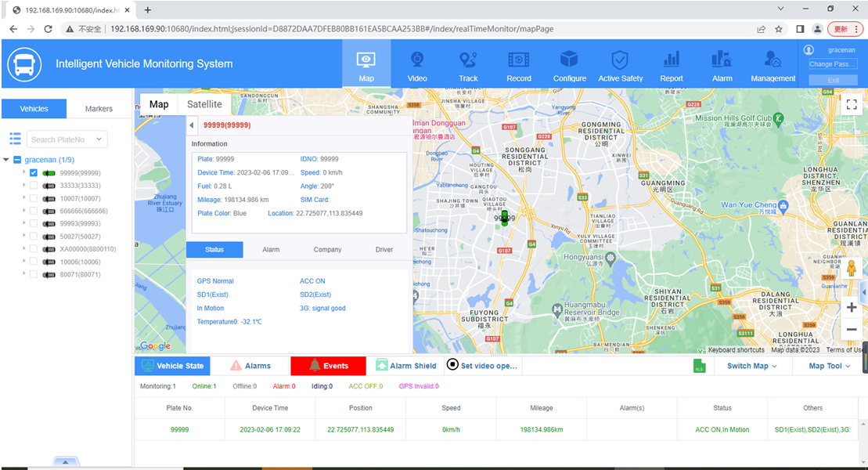The width and height of the screenshot is (868, 470).
Task: Open the Map monitor icon in top navigation
Action: [x=366, y=60]
